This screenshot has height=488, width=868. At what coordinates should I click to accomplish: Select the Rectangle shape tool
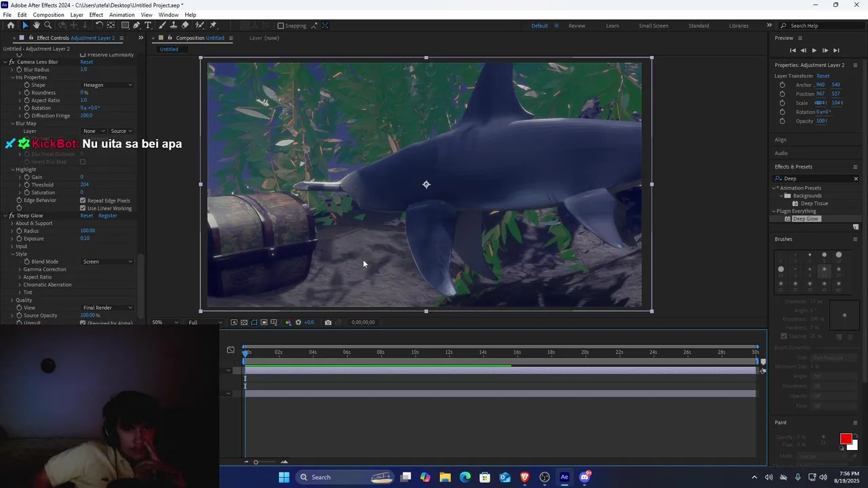[x=125, y=26]
